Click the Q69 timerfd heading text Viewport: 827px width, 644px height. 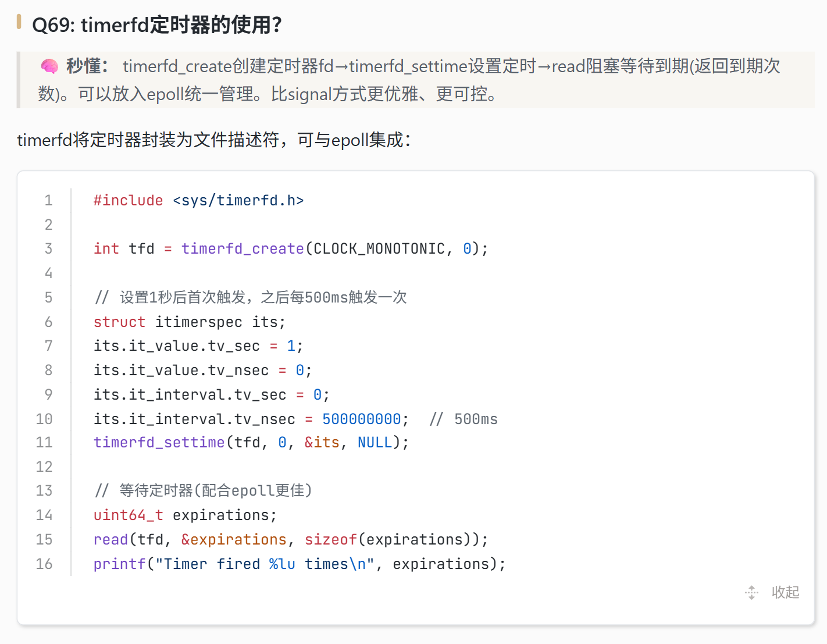click(x=157, y=25)
